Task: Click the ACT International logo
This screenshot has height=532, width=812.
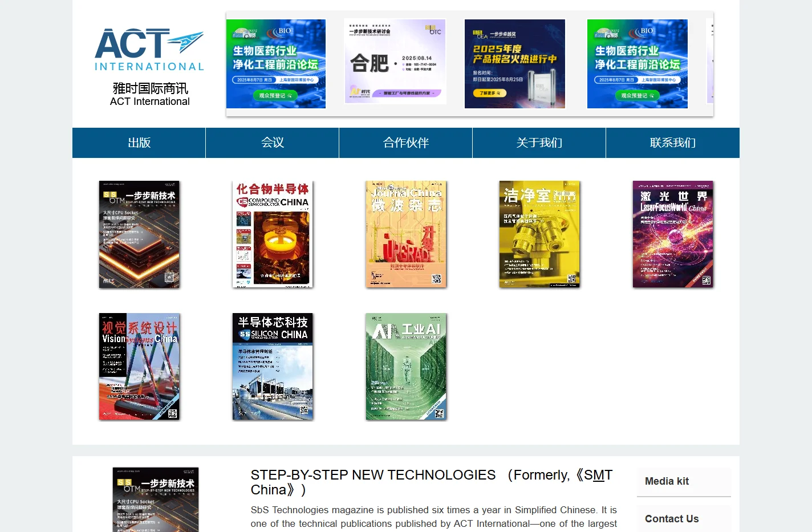Action: click(x=149, y=50)
